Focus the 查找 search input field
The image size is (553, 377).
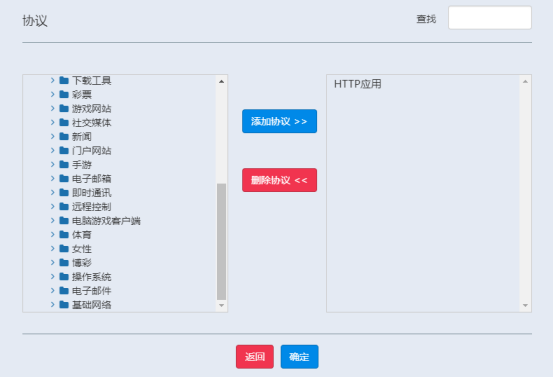490,18
